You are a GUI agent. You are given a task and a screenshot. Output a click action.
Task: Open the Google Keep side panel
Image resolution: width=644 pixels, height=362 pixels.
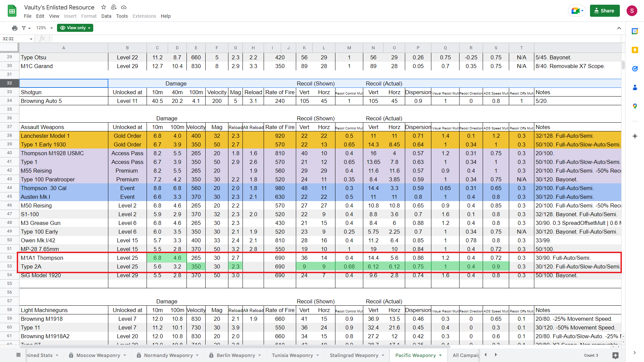coord(635,50)
